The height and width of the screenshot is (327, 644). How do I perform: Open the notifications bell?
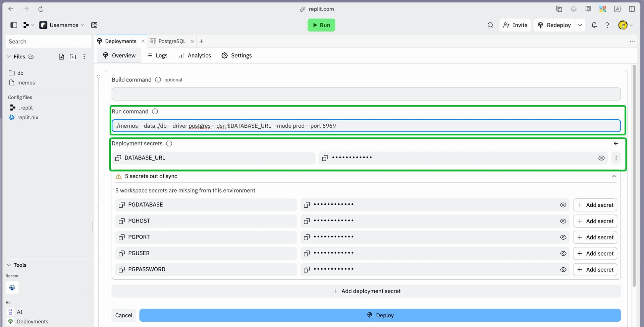[x=594, y=25]
